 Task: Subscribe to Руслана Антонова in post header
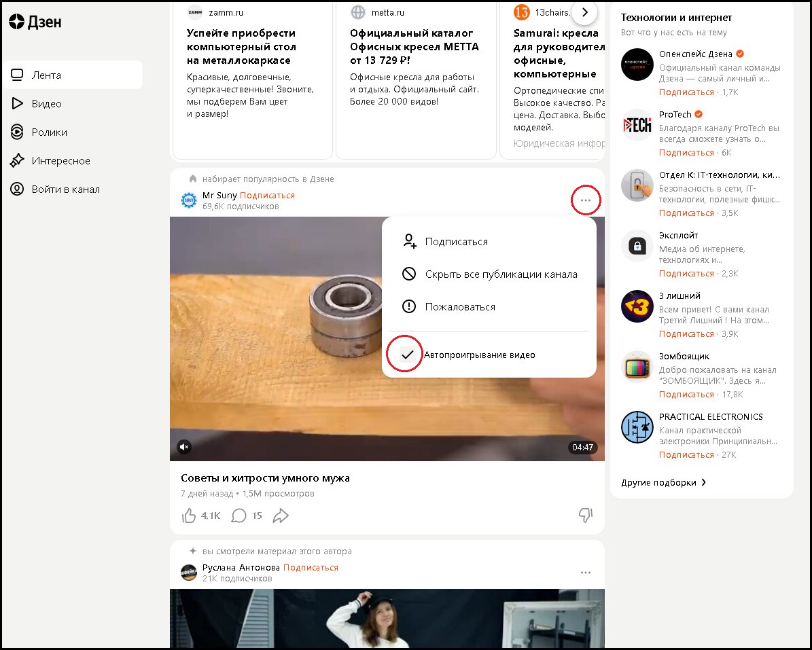click(x=311, y=567)
